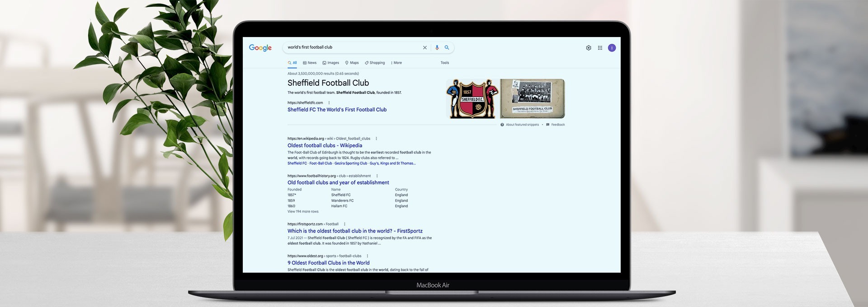The height and width of the screenshot is (307, 868).
Task: Follow the Foot-Ball Club sitelink
Action: pyautogui.click(x=321, y=163)
